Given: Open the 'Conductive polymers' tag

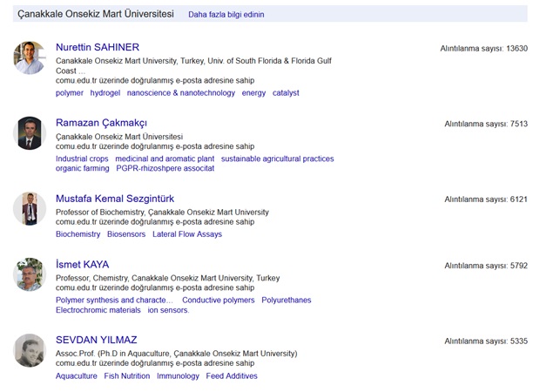Looking at the screenshot, I should (219, 300).
